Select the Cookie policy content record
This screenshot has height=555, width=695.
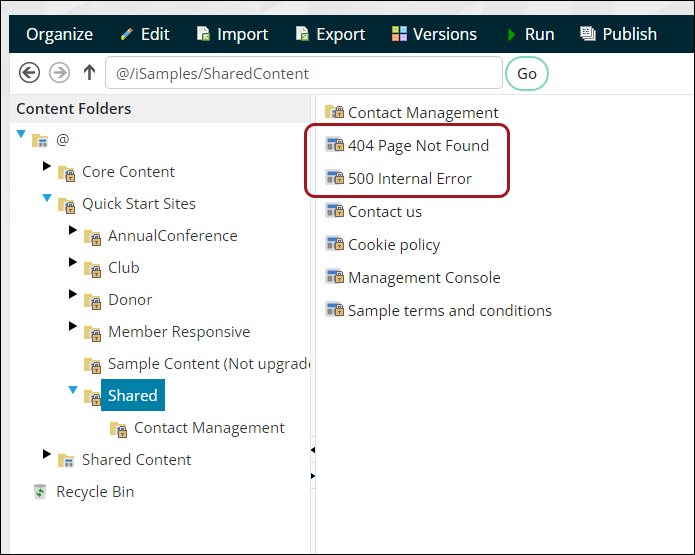point(394,245)
